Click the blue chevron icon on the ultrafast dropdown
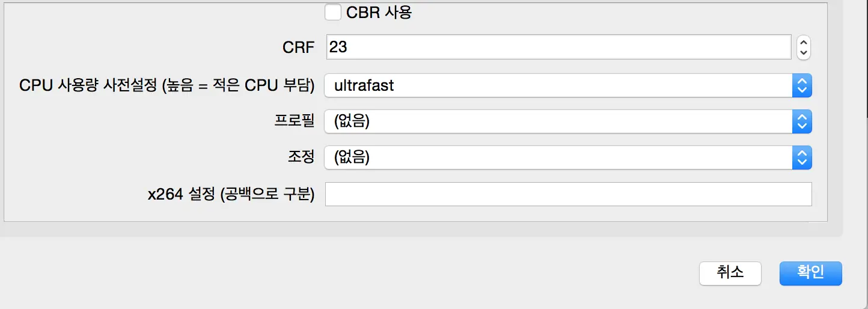 [x=802, y=85]
